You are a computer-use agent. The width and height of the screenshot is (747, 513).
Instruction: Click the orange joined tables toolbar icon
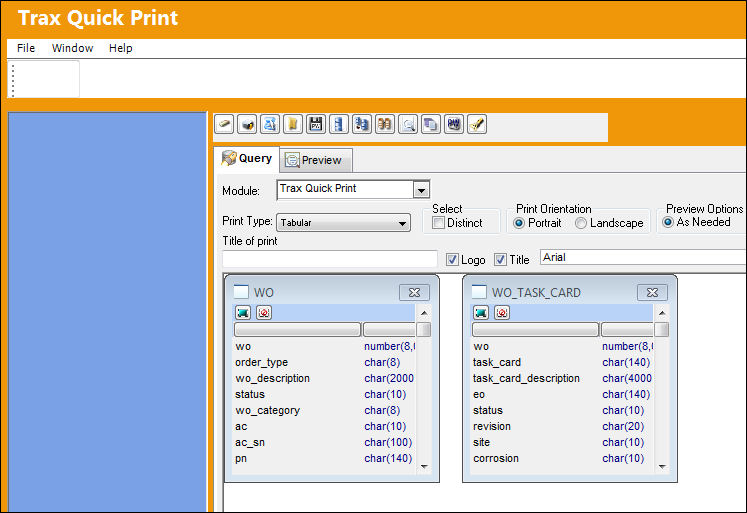384,124
